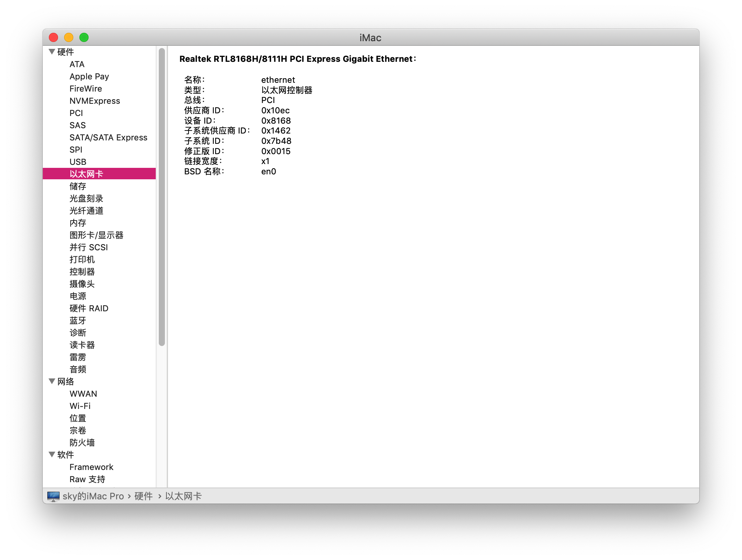Open Framework under software section
The height and width of the screenshot is (560, 742).
coord(91,467)
